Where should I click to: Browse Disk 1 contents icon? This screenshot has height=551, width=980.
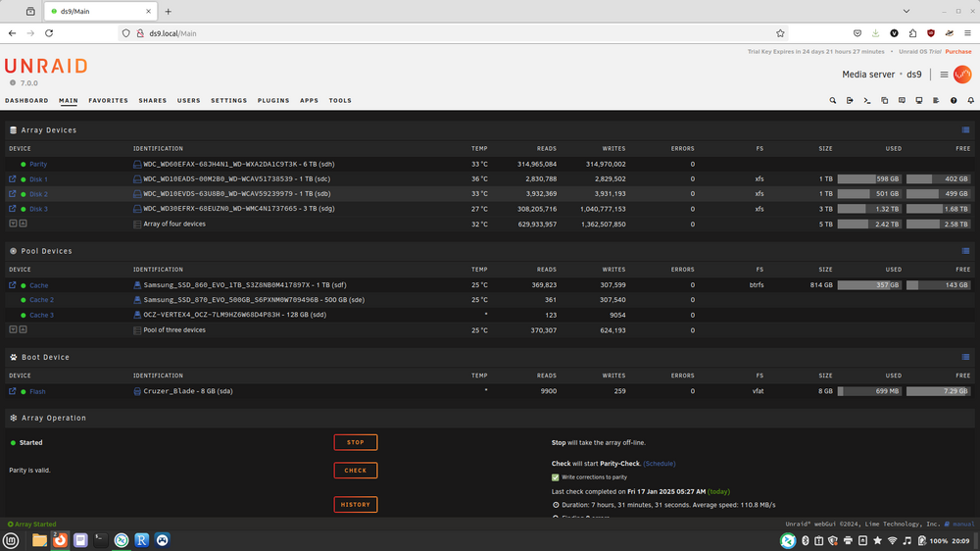13,178
